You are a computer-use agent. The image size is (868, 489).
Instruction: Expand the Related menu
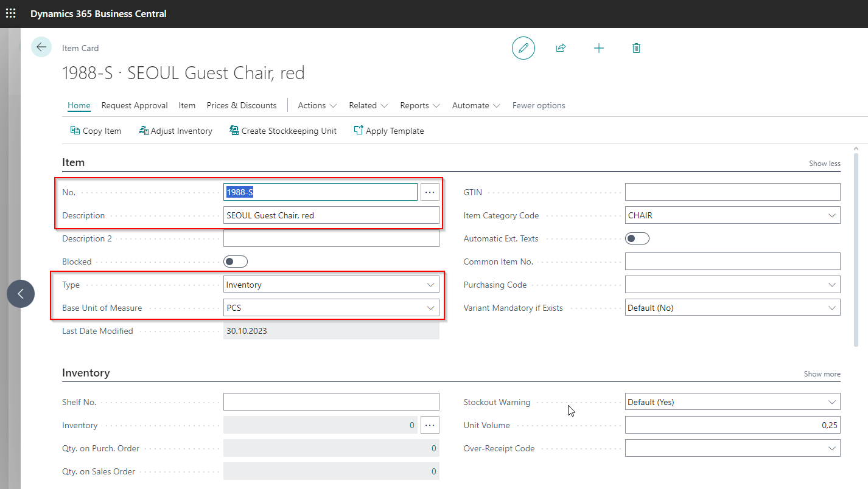pos(368,105)
